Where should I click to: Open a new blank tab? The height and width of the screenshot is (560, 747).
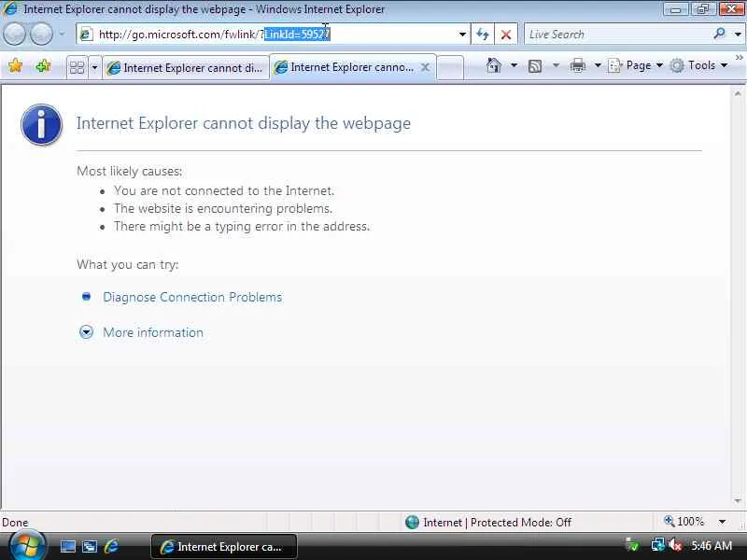[450, 67]
